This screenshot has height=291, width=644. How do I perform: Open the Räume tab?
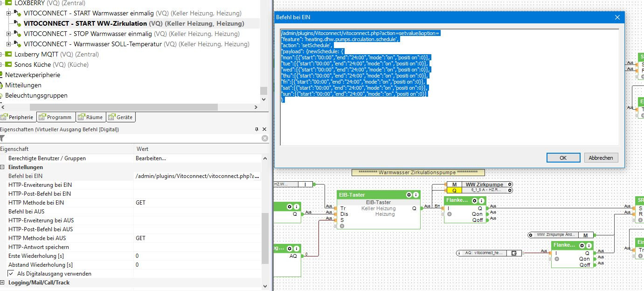click(x=90, y=117)
